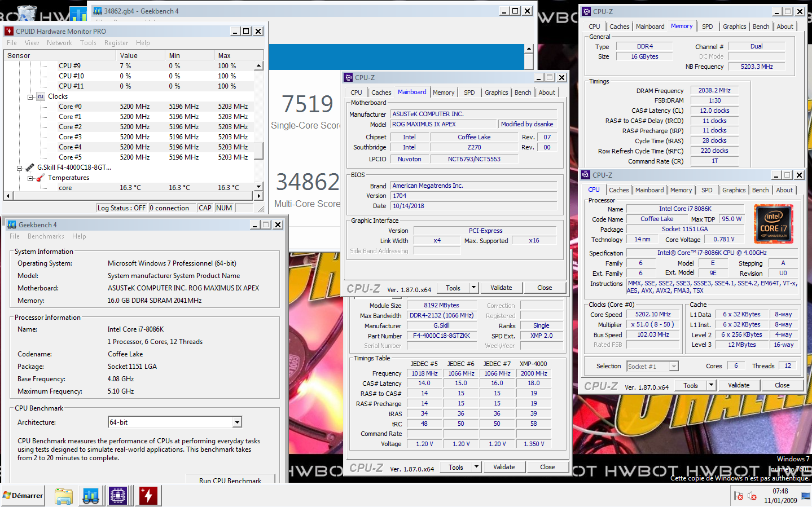Image resolution: width=812 pixels, height=507 pixels.
Task: Click the Max column header in HWMonitor
Action: [239, 55]
